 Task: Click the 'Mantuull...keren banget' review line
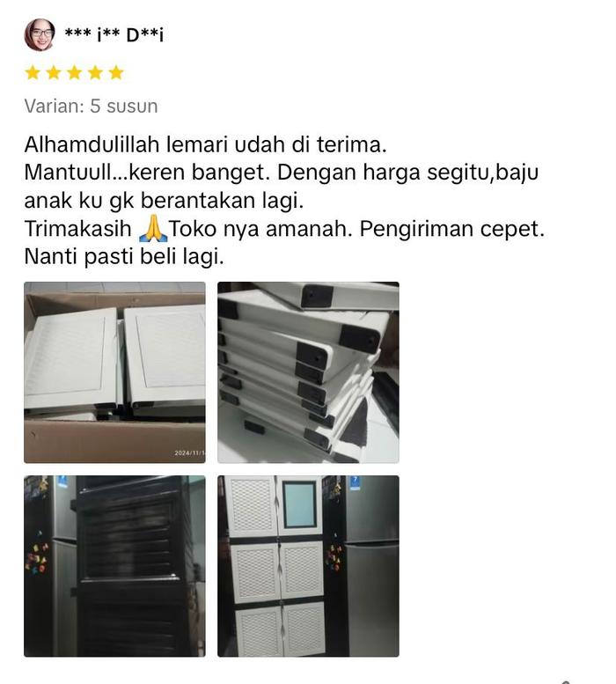click(282, 173)
